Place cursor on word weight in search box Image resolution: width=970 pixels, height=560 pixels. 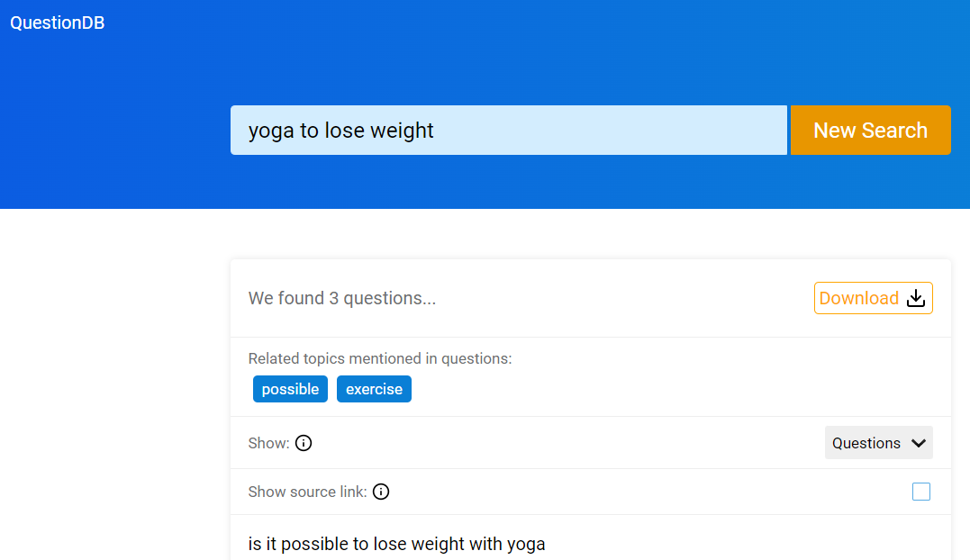401,131
